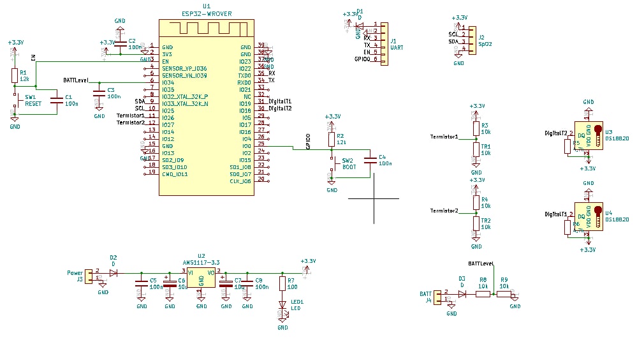Click resistor R1 12k symbol

[x=15, y=76]
